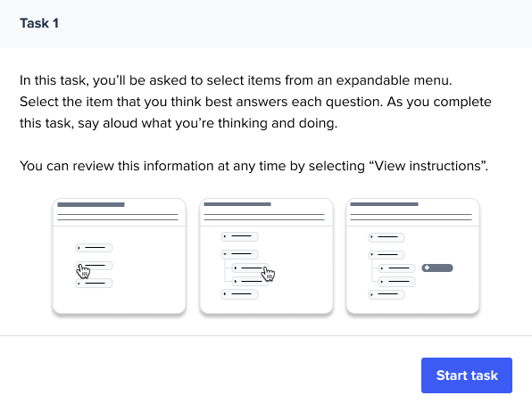The width and height of the screenshot is (532, 412).
Task: Click the expanded down-triangle item in third illustration
Action: pyautogui.click(x=387, y=255)
